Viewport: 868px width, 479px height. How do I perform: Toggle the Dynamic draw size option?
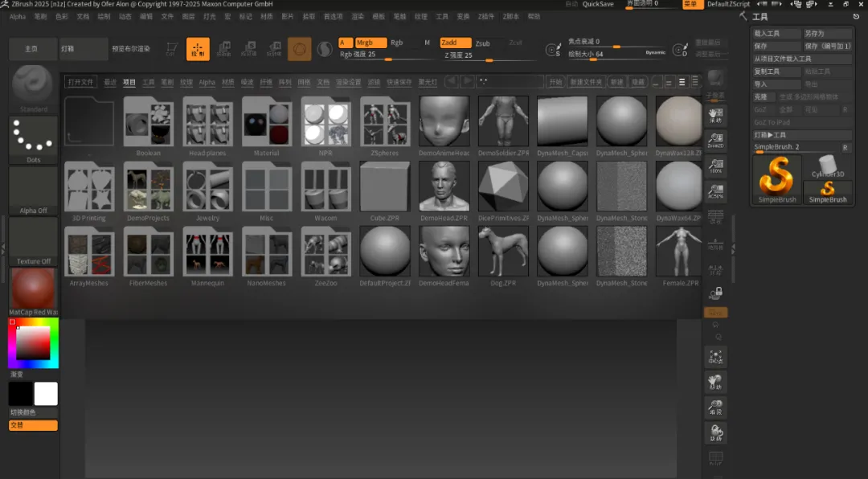pyautogui.click(x=656, y=52)
